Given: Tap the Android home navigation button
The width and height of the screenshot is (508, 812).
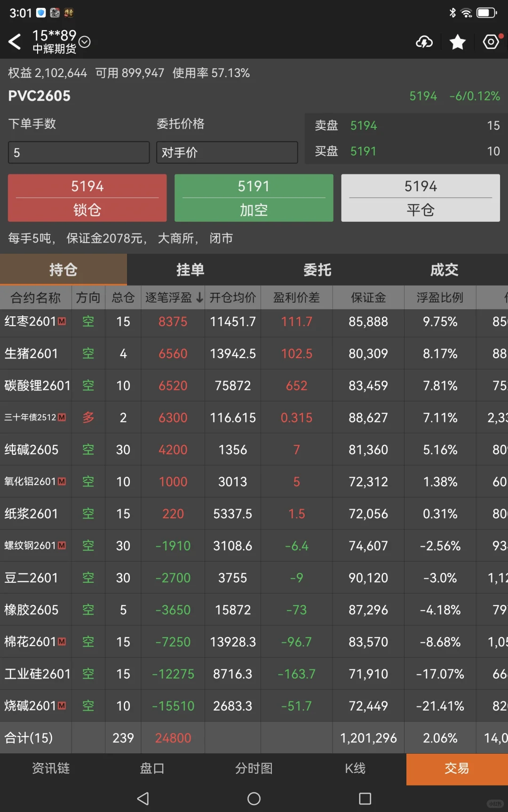Looking at the screenshot, I should tap(254, 798).
